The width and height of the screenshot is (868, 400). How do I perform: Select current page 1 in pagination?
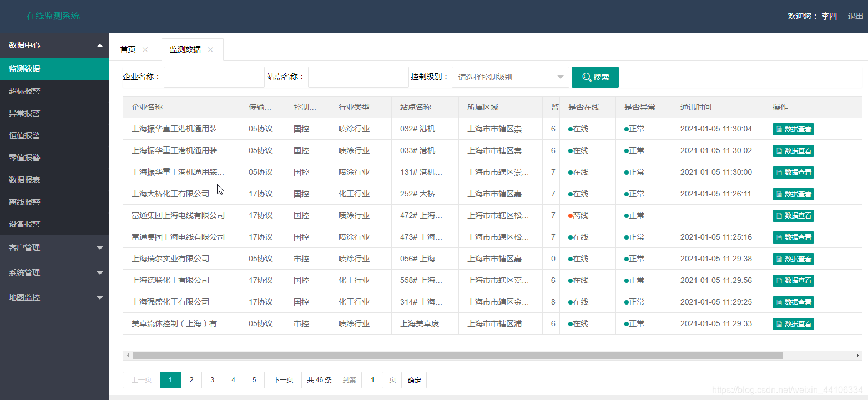click(x=170, y=380)
